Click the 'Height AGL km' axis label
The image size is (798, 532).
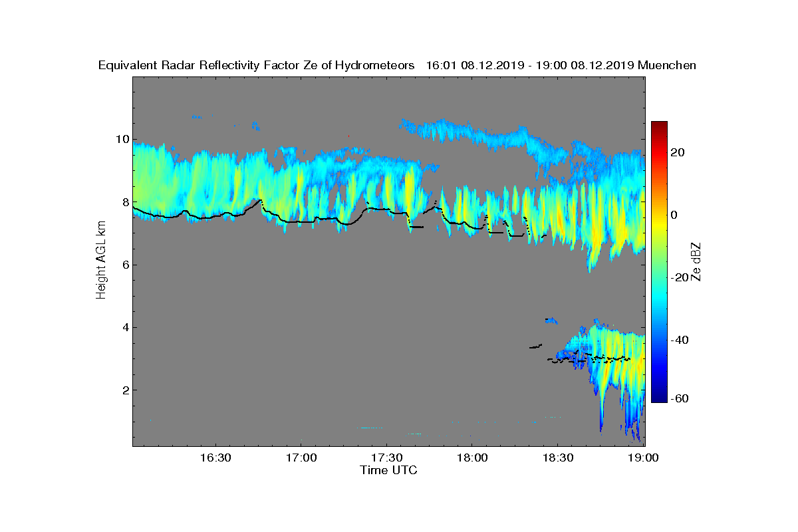click(101, 261)
